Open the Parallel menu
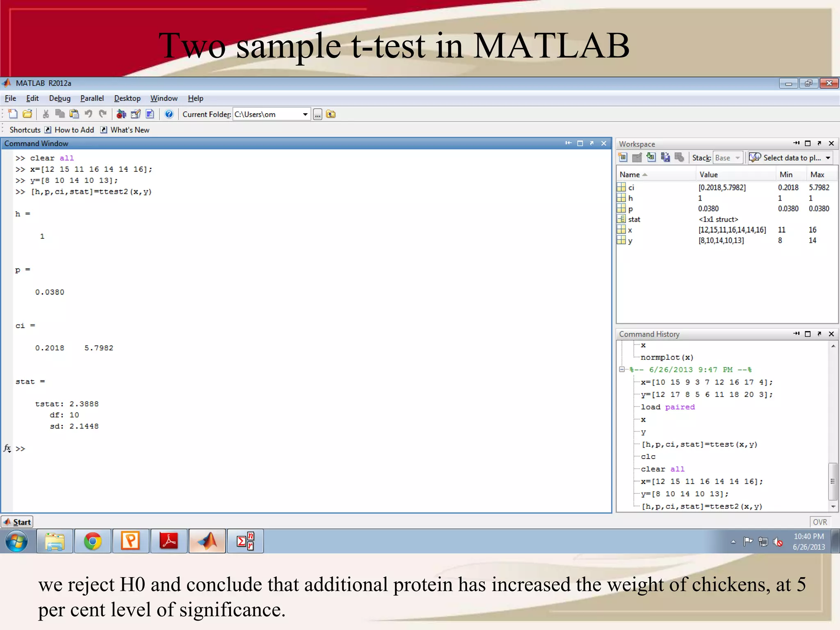 [92, 98]
